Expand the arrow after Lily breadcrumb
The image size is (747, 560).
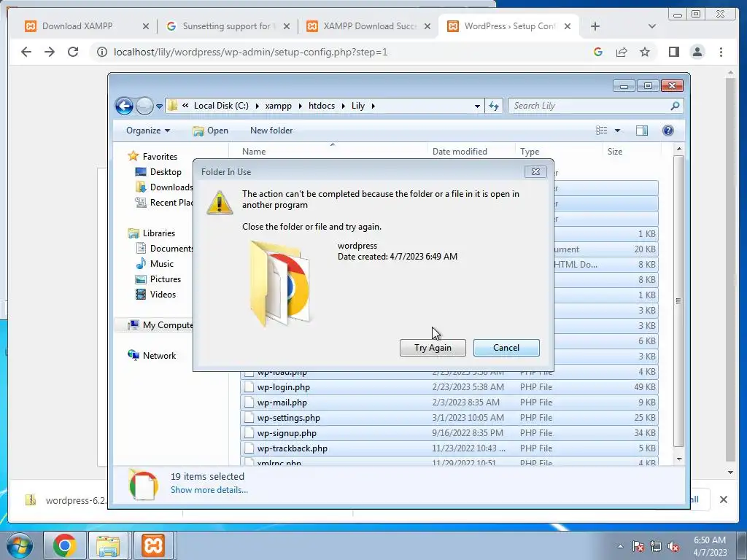373,106
